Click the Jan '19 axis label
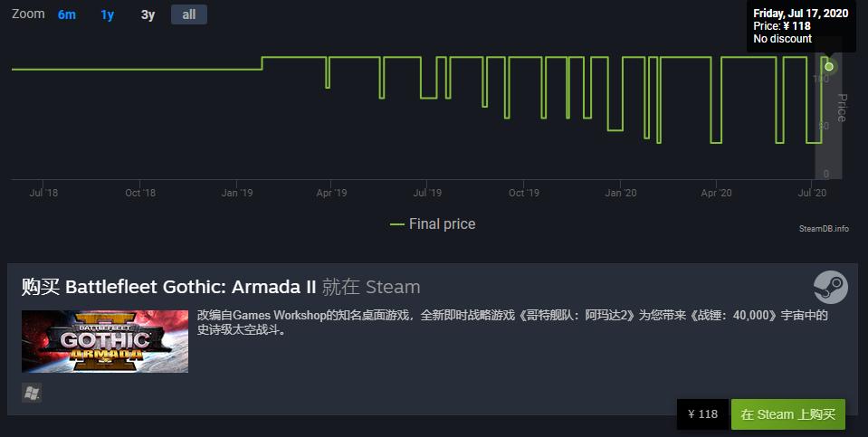Viewport: 868px width, 437px height. (x=236, y=193)
